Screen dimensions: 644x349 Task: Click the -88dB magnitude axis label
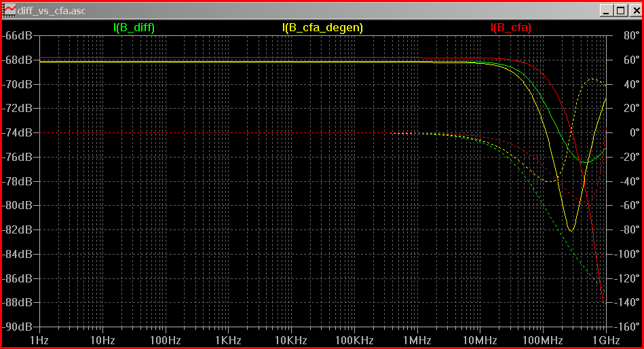(x=17, y=302)
